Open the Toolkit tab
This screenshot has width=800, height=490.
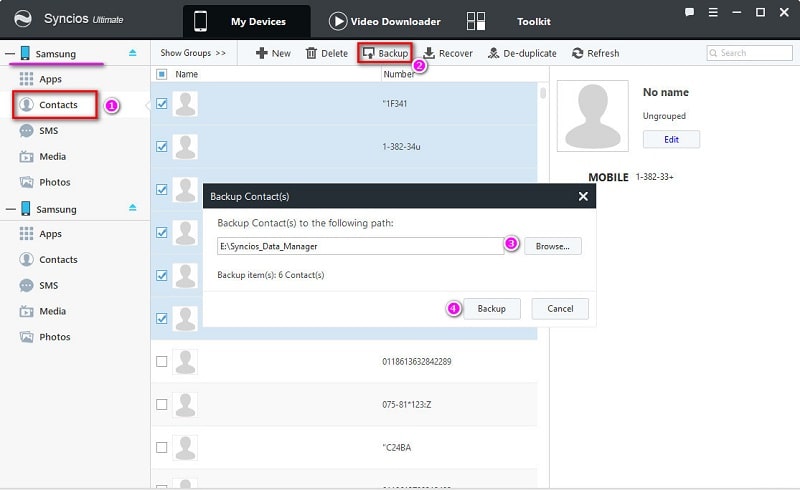pos(533,21)
